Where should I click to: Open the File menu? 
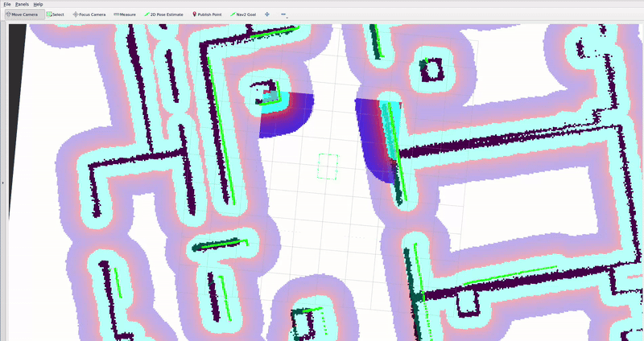click(x=7, y=4)
